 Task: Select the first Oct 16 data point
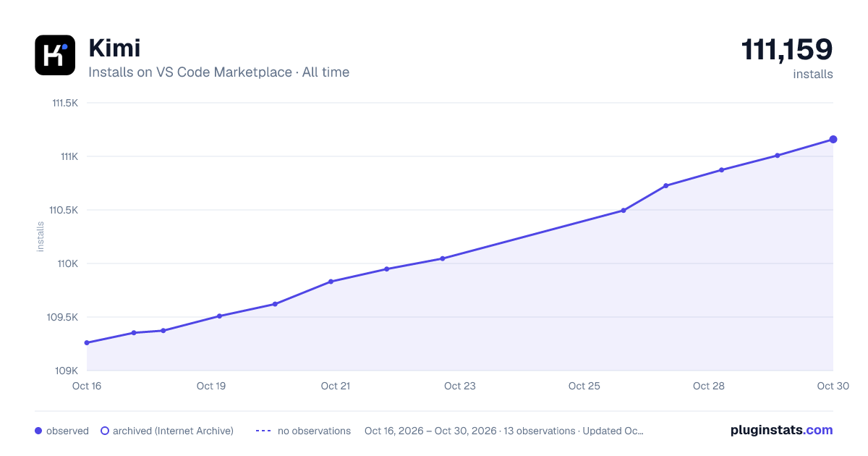pos(87,342)
